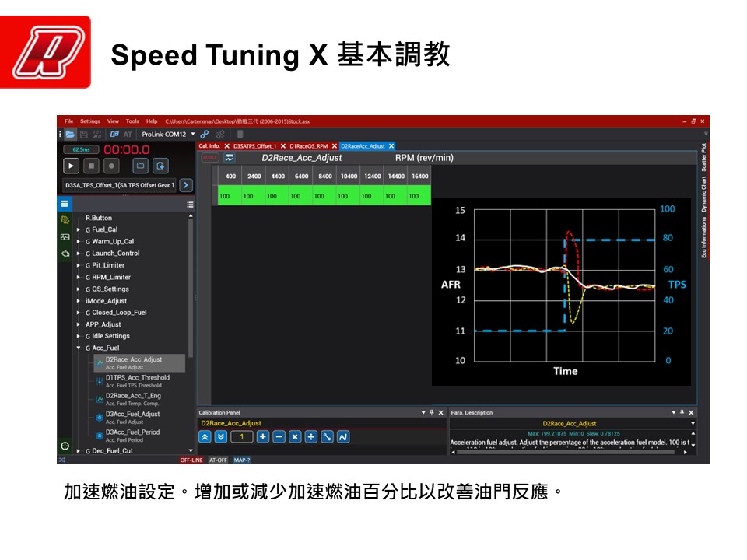This screenshot has width=747, height=560.
Task: Click the minus subtract button
Action: 279,436
